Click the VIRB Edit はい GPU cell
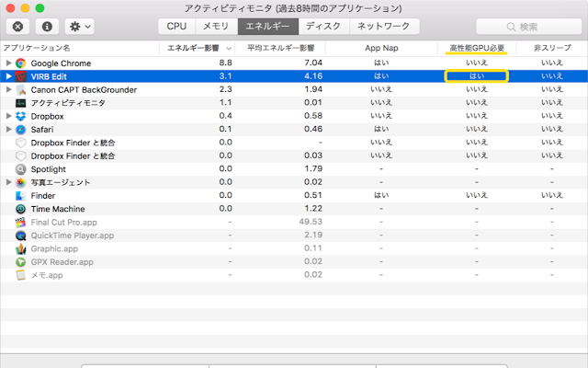Image resolution: width=588 pixels, height=368 pixels. pos(476,76)
